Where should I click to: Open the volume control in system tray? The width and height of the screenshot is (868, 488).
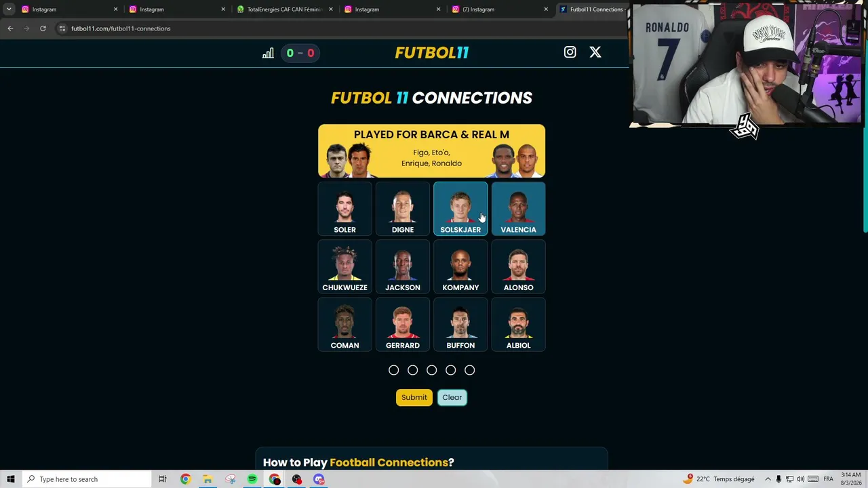point(801,479)
